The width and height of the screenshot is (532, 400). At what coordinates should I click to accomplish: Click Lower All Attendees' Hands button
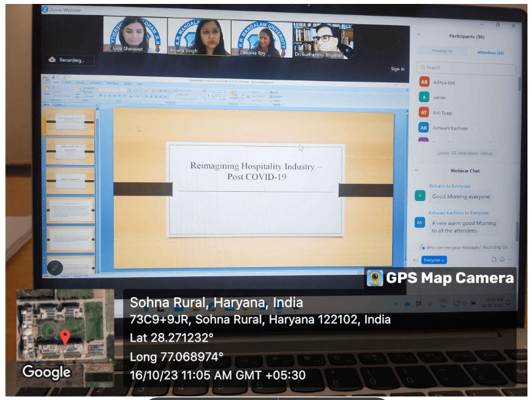[x=465, y=153]
